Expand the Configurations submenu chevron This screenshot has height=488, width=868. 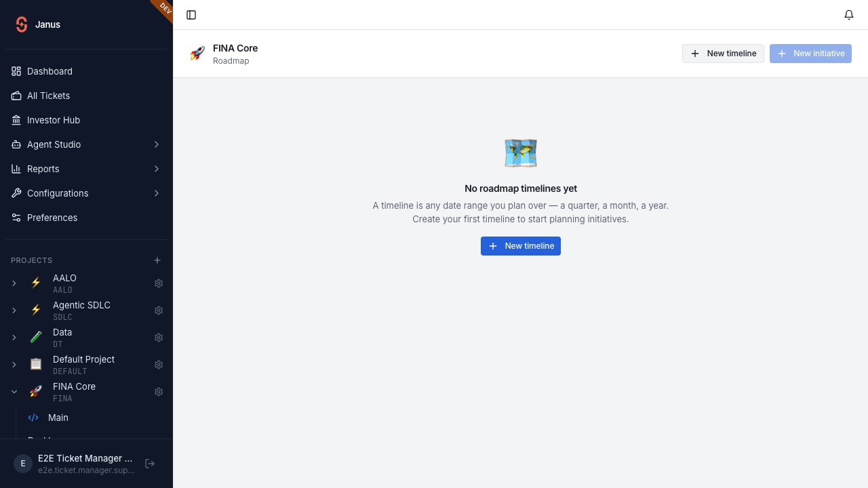click(157, 193)
